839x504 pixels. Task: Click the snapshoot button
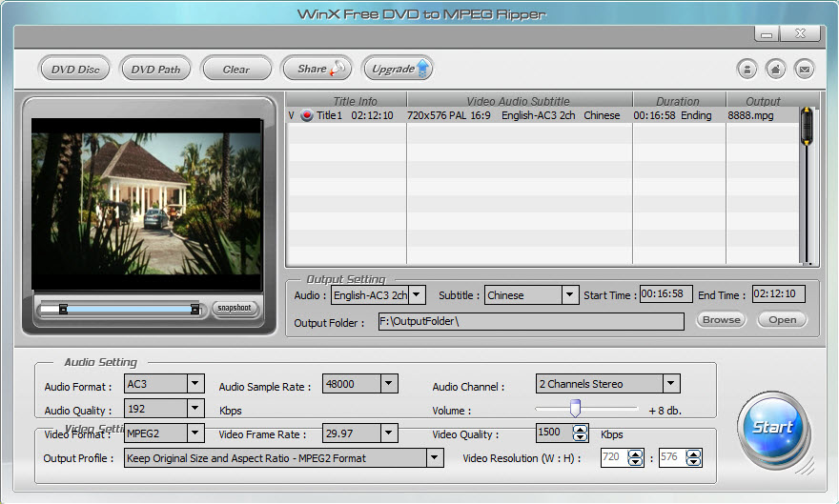click(x=235, y=309)
